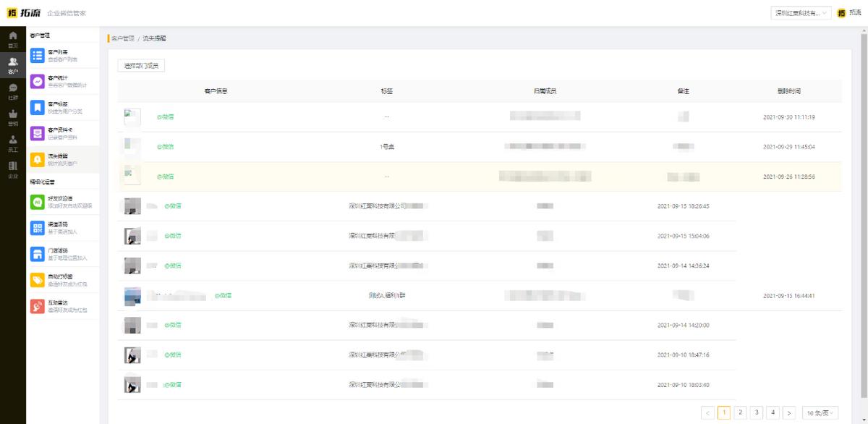Open 客户统计 customer statistics

(x=61, y=82)
